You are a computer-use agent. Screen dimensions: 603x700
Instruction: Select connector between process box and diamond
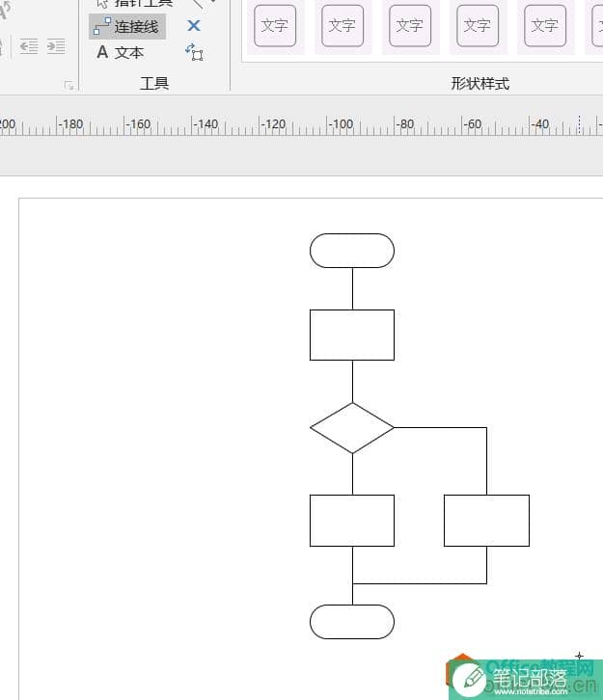pos(352,382)
